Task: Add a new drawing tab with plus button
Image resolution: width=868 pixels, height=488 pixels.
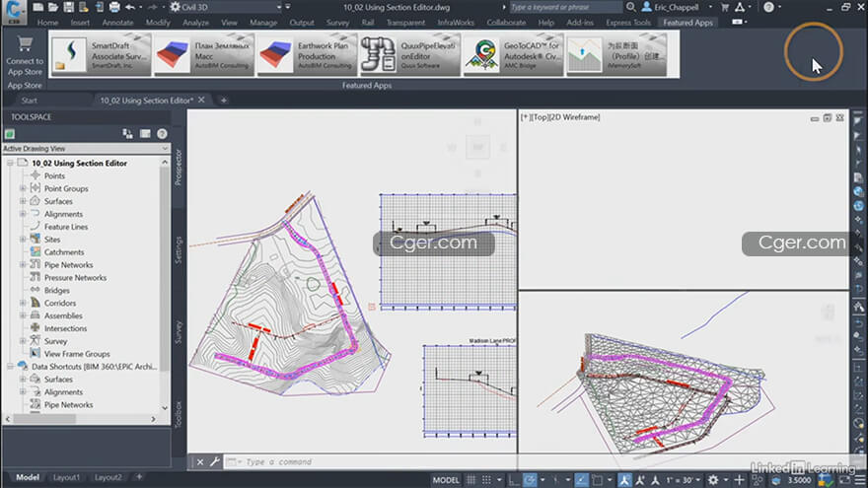Action: point(224,101)
